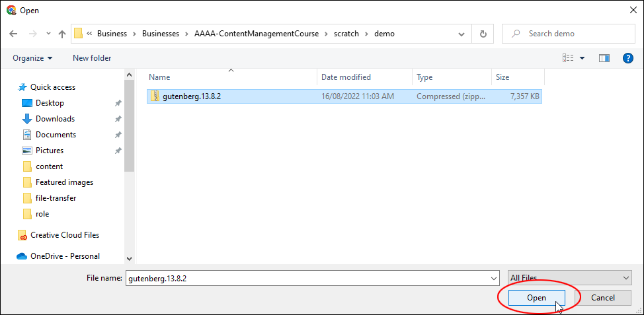Click sidebar scrollbar up arrow

[129, 75]
